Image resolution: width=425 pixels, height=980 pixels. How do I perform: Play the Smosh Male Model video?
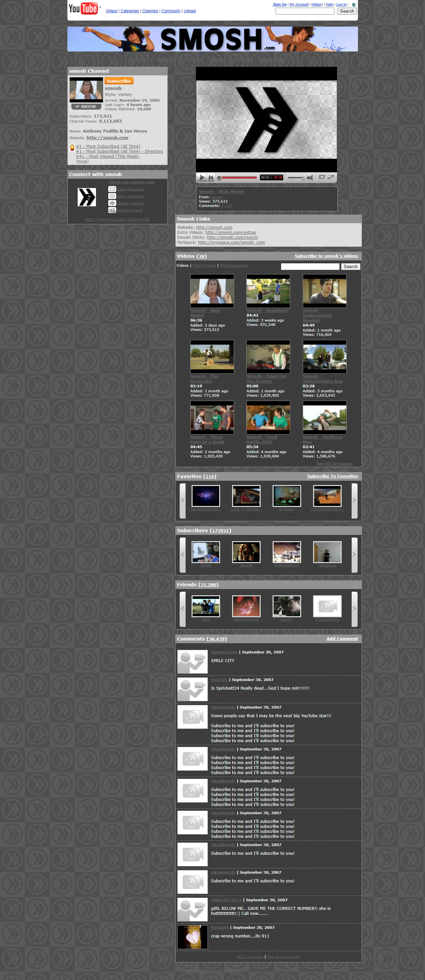pyautogui.click(x=202, y=177)
